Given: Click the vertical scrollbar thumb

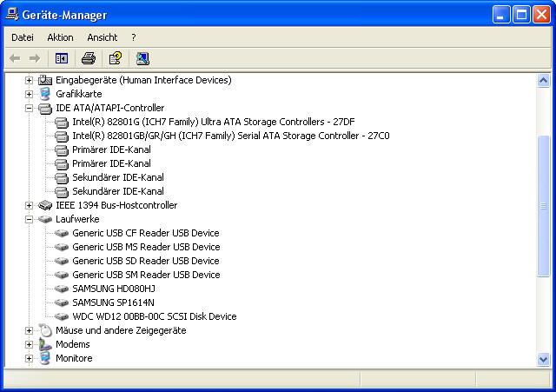Looking at the screenshot, I should pos(543,205).
